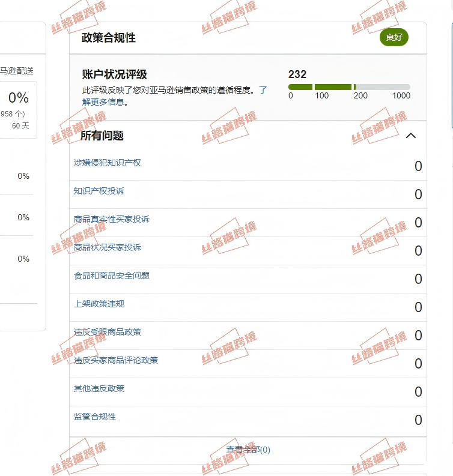Select 商品状况买家投诉 link

tap(108, 247)
